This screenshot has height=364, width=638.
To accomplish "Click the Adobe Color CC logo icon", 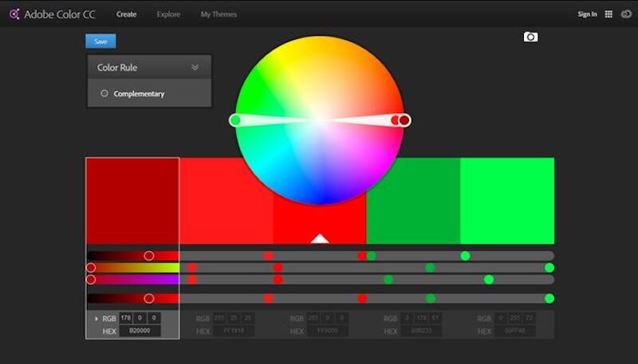I will [x=14, y=14].
